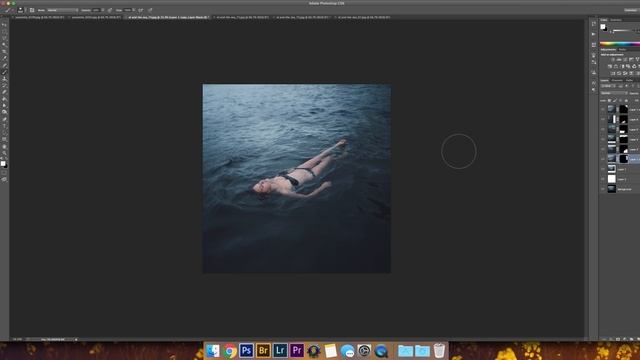Select the Eyedropper tool
The height and width of the screenshot is (360, 640).
click(x=4, y=58)
